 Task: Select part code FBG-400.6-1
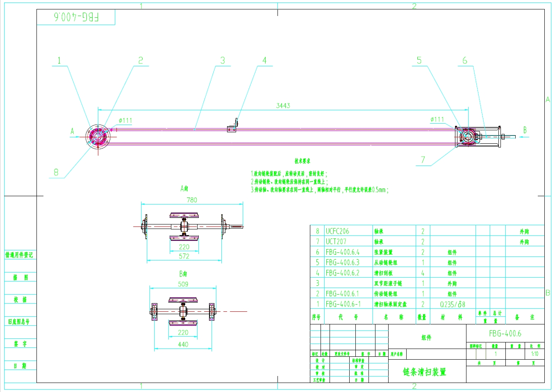(343, 304)
